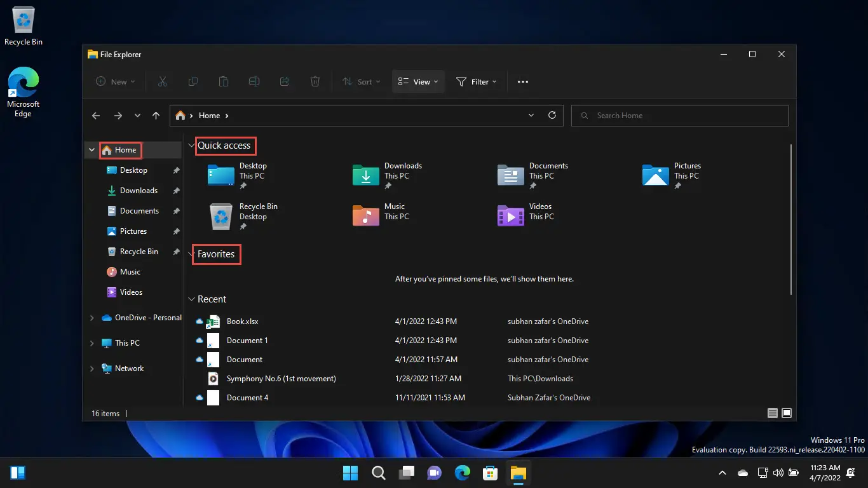Screen dimensions: 868x488
Task: Expand the OneDrive - Personal tree node
Action: [92, 318]
